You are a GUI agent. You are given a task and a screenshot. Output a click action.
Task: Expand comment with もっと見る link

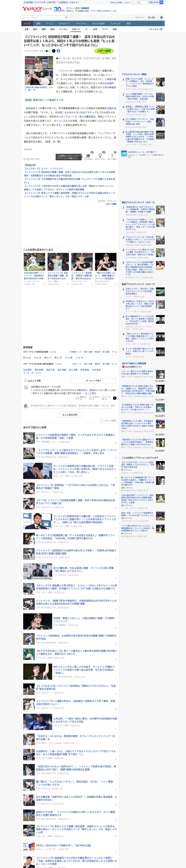click(x=91, y=393)
